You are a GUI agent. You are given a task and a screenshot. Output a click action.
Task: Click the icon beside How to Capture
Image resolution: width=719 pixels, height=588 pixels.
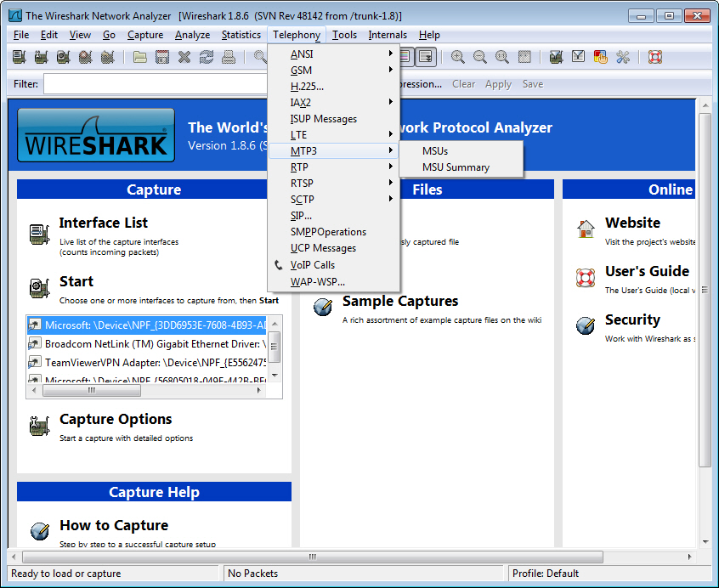pyautogui.click(x=40, y=531)
